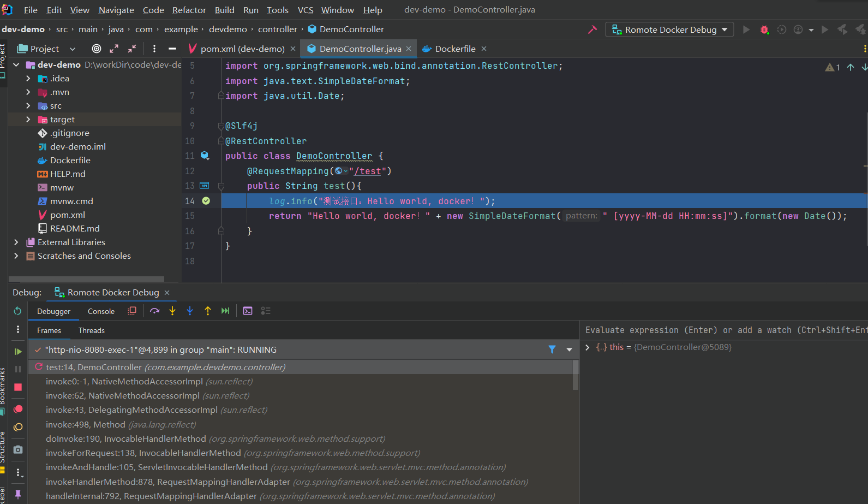Viewport: 868px width, 504px height.
Task: Click the Evaluate expression input field
Action: tap(725, 330)
